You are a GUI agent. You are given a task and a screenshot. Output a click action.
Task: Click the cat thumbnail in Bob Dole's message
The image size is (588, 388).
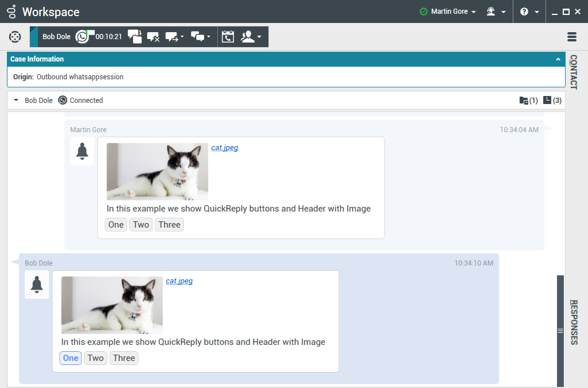(x=112, y=305)
